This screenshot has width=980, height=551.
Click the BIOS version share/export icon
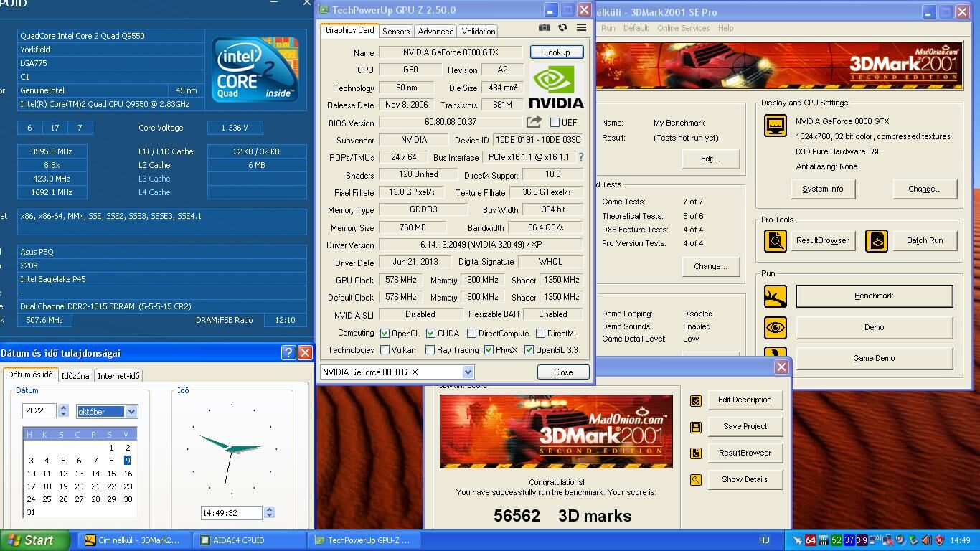[534, 122]
